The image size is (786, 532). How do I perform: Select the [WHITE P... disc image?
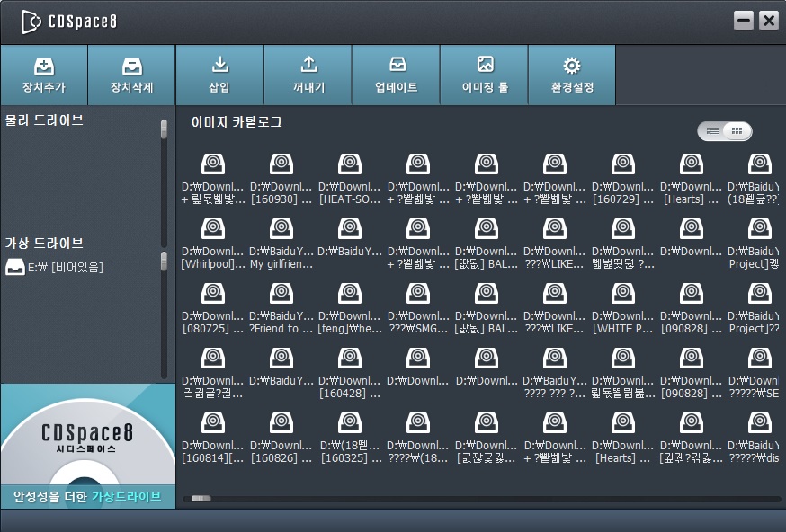tap(623, 308)
